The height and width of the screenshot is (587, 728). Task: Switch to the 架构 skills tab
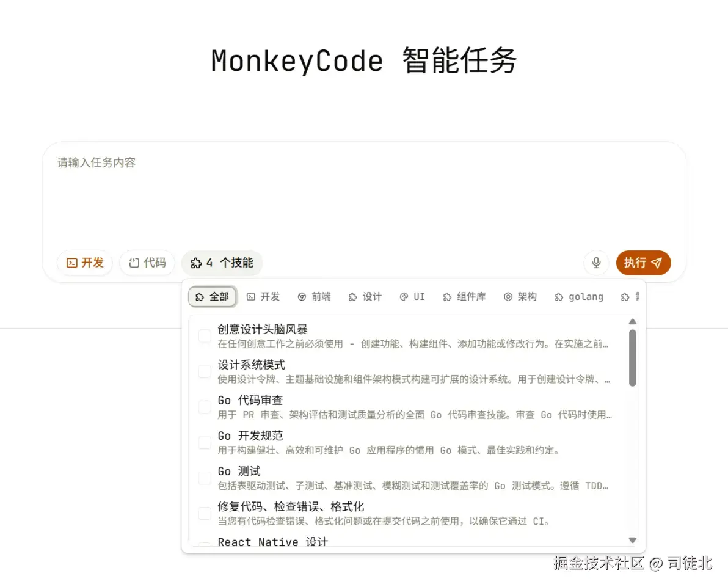coord(520,297)
